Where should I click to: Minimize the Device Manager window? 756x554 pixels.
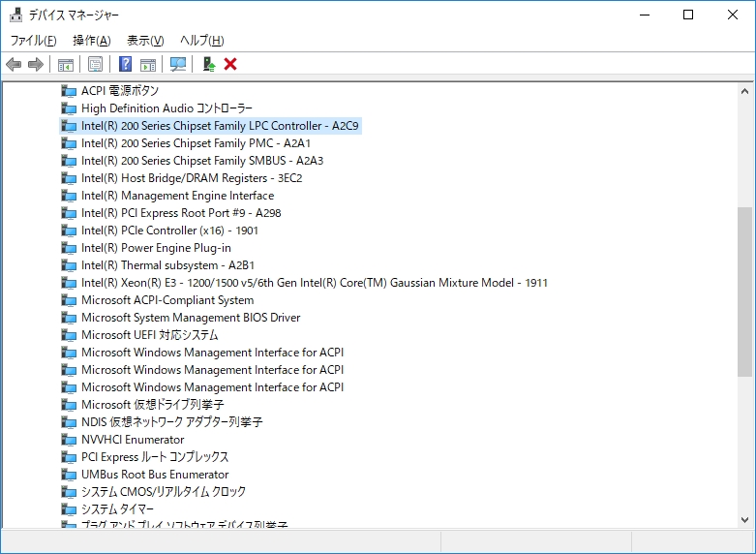point(645,15)
